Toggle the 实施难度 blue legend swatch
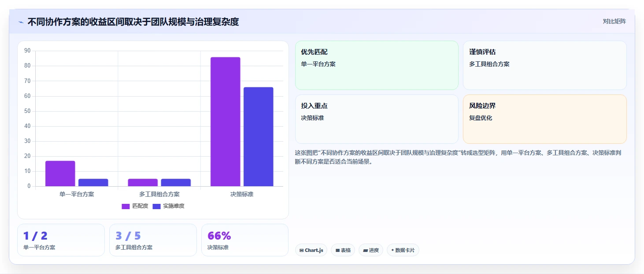644x274 pixels. 156,206
